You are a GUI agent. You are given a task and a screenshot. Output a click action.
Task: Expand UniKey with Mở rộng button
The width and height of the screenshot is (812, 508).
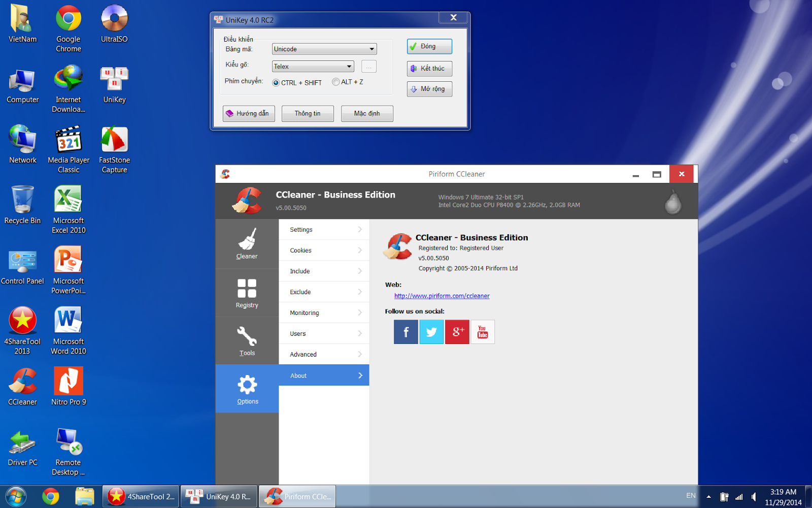click(x=429, y=89)
